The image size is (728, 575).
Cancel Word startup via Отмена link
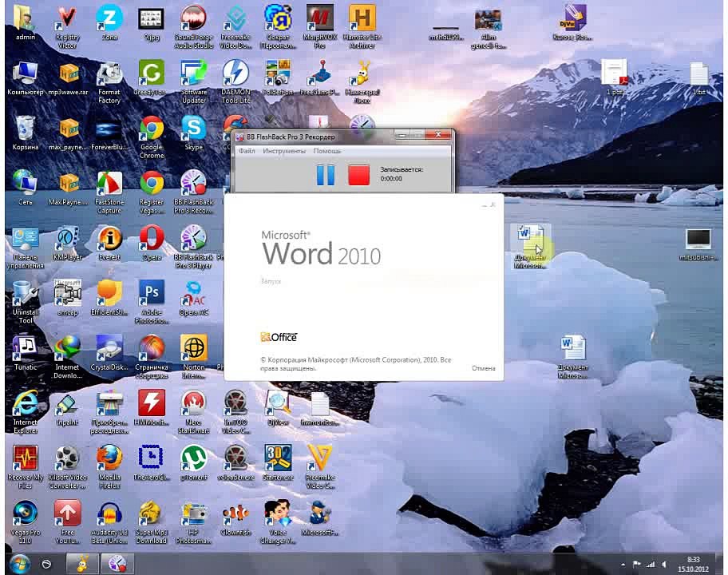[x=483, y=368]
